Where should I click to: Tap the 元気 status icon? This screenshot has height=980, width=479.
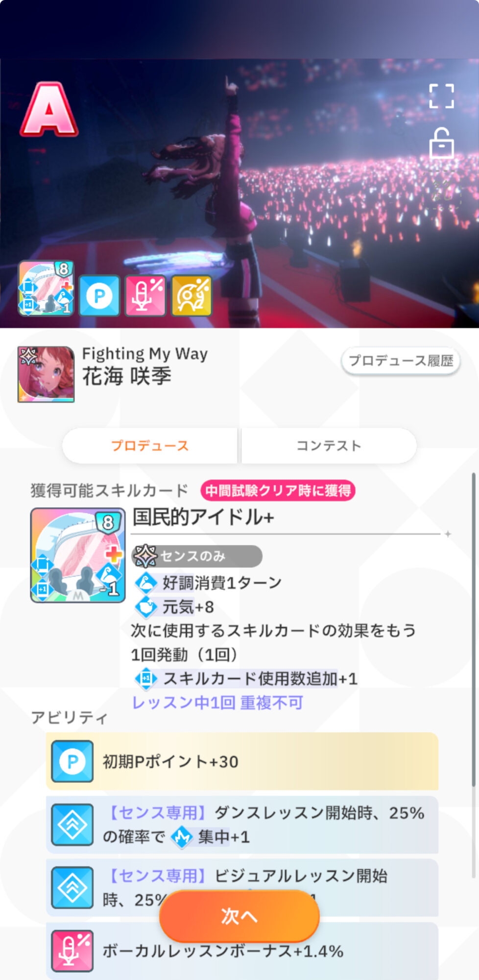pyautogui.click(x=146, y=607)
